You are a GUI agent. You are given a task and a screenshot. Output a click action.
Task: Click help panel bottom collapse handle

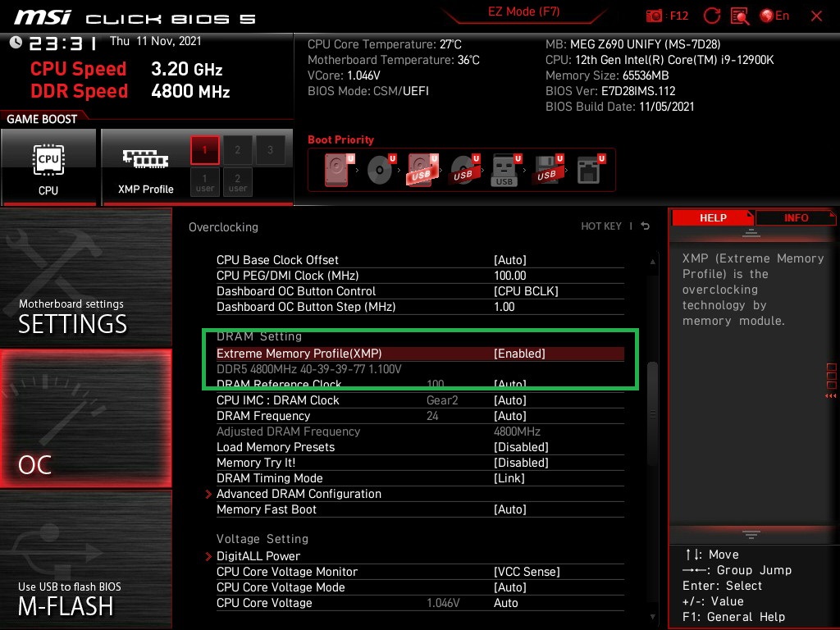(751, 534)
